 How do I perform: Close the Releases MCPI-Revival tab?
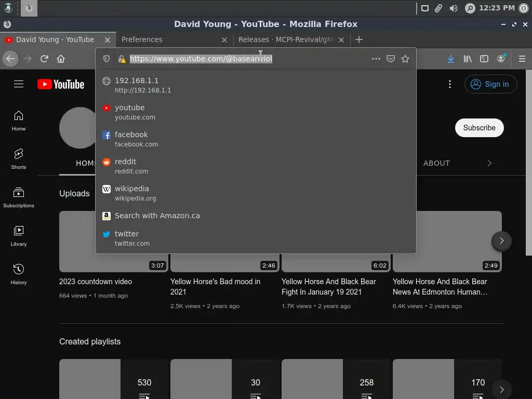click(x=341, y=40)
